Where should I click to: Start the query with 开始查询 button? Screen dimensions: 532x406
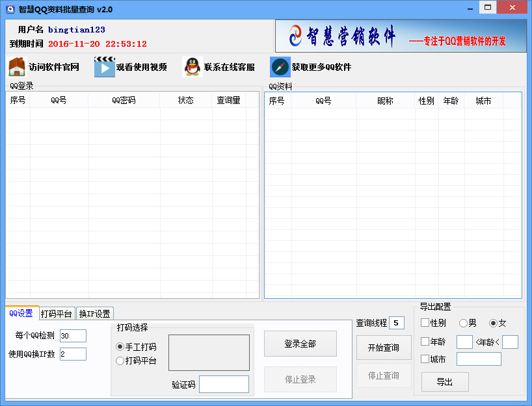[x=384, y=348]
